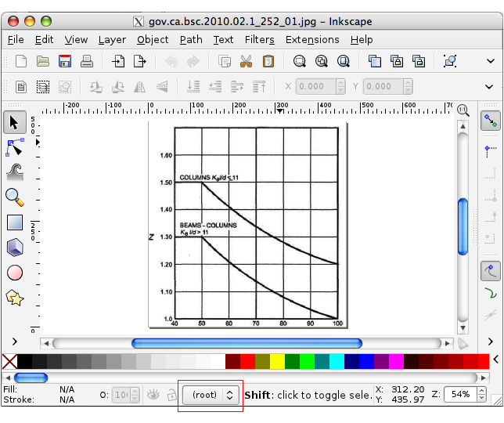Screen dimensions: 504x423
Task: Select the 3D Box tool
Action: [x=15, y=248]
